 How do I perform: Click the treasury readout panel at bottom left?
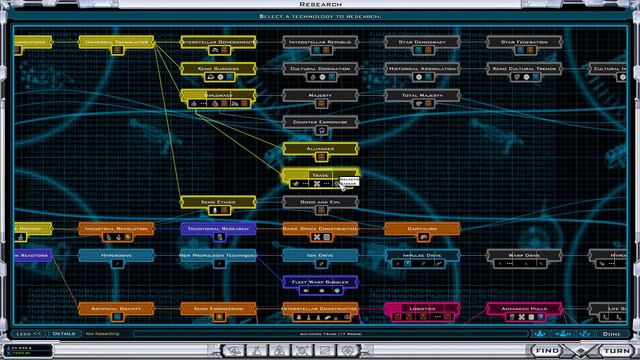click(29, 350)
